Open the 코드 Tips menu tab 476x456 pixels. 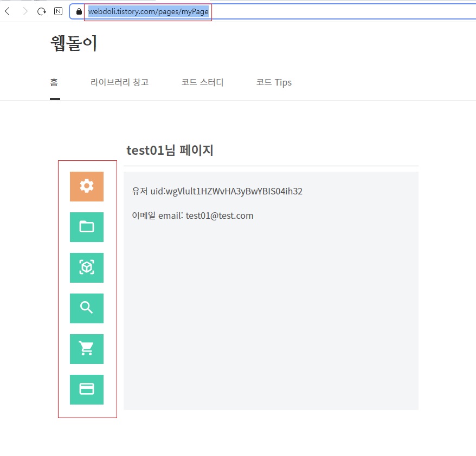click(x=274, y=82)
